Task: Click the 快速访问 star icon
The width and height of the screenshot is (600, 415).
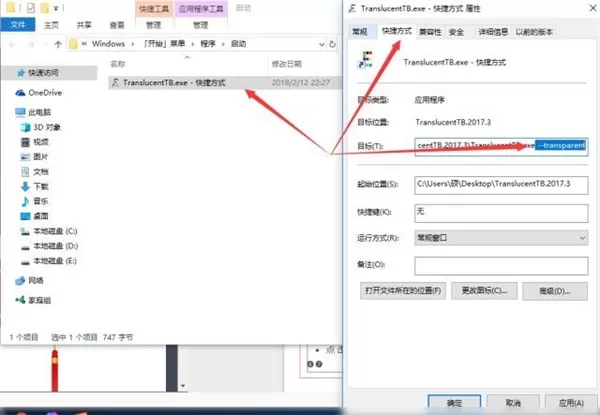Action: coord(21,73)
